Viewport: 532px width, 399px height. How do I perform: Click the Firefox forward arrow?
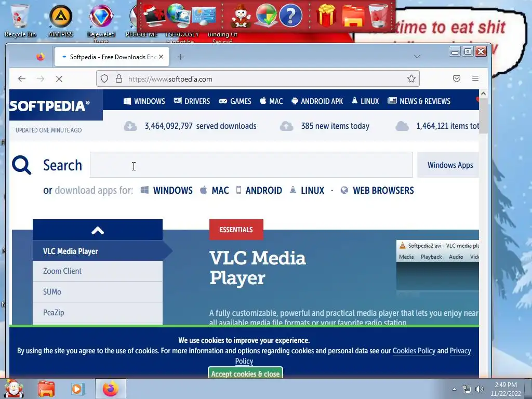pyautogui.click(x=41, y=79)
